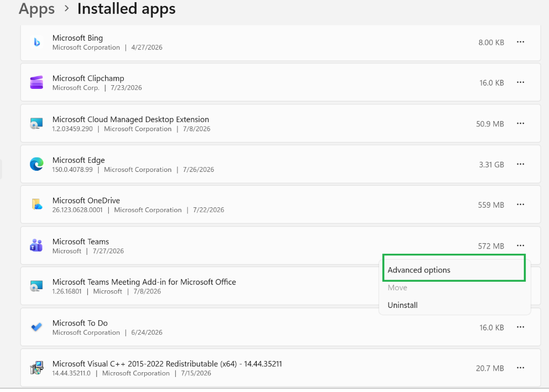Click the 559 MB size of OneDrive
549x392 pixels.
tap(491, 205)
